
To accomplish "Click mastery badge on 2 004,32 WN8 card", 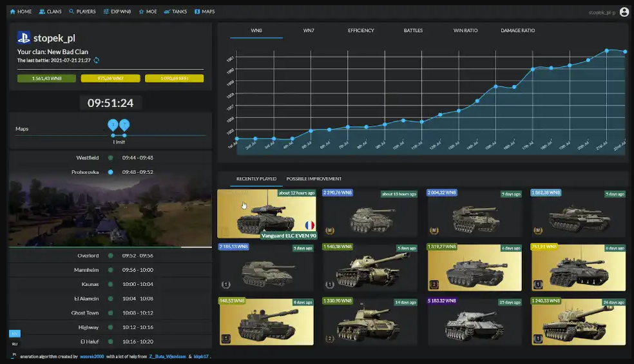I will [x=434, y=231].
